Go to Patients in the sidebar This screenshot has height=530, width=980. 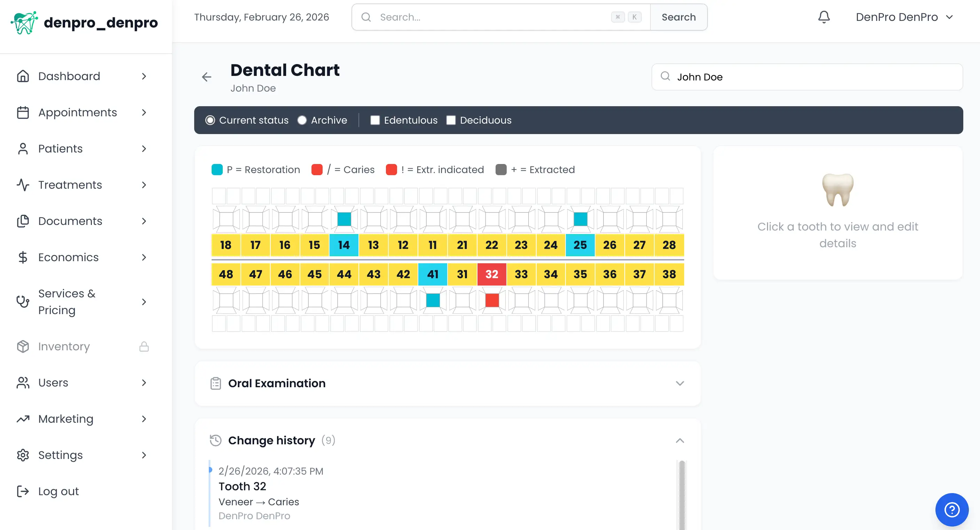[23, 148]
